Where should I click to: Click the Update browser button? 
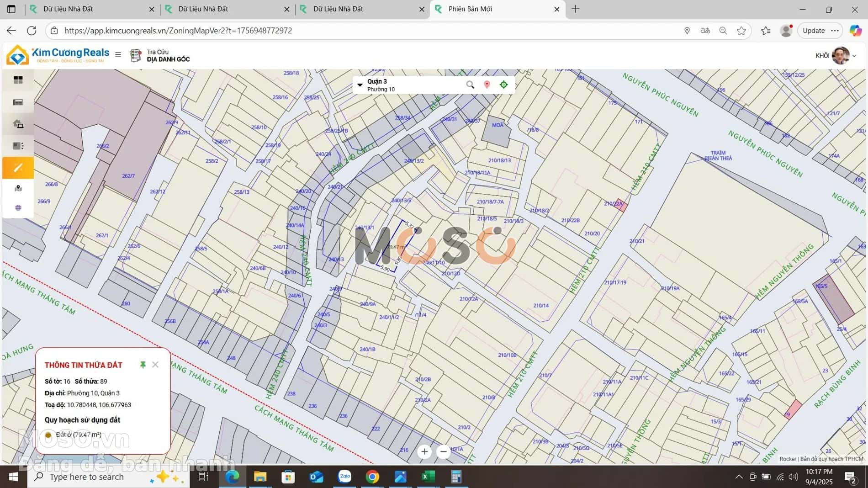click(x=814, y=31)
